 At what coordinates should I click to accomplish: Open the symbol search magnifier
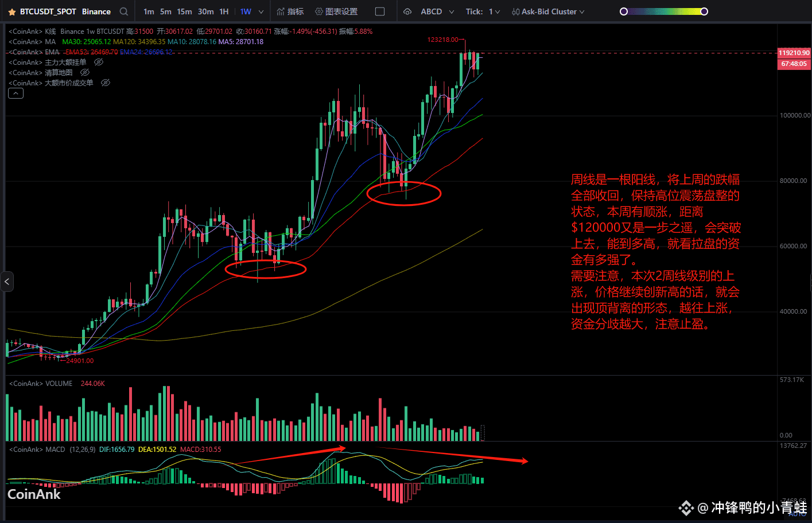124,11
